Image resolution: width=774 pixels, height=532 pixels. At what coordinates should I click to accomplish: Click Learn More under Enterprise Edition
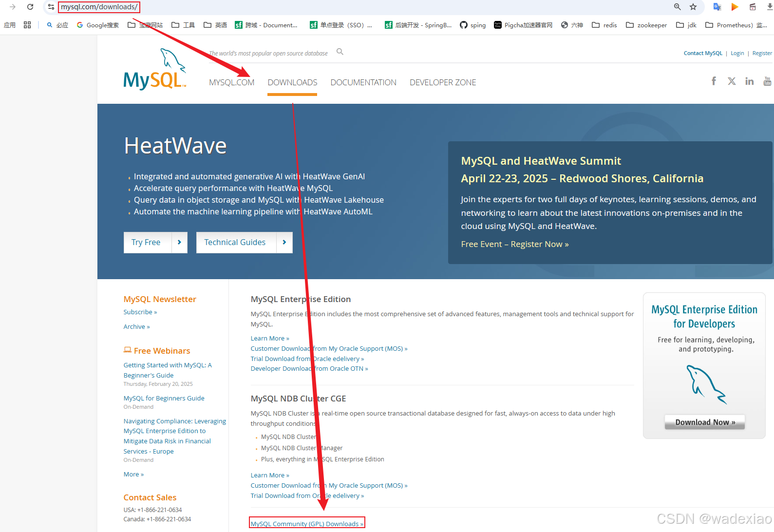pos(270,338)
